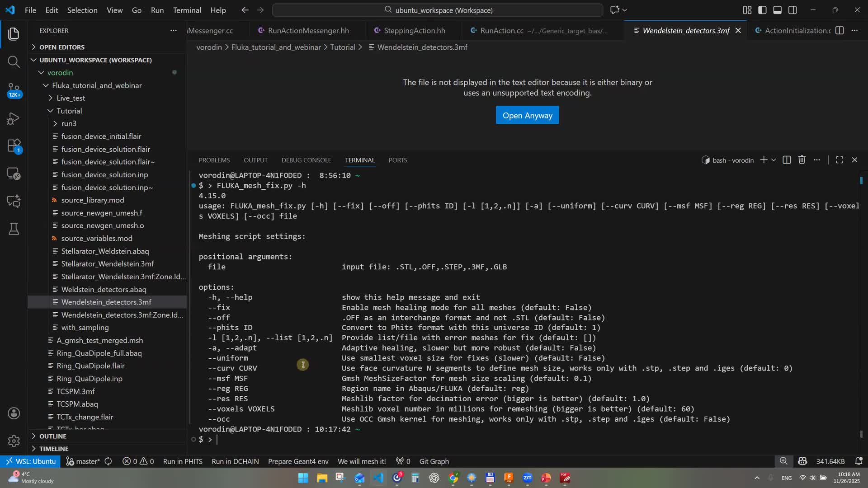Select Stellarator_Wendelstein.3mf file
The height and width of the screenshot is (488, 868).
tap(108, 263)
